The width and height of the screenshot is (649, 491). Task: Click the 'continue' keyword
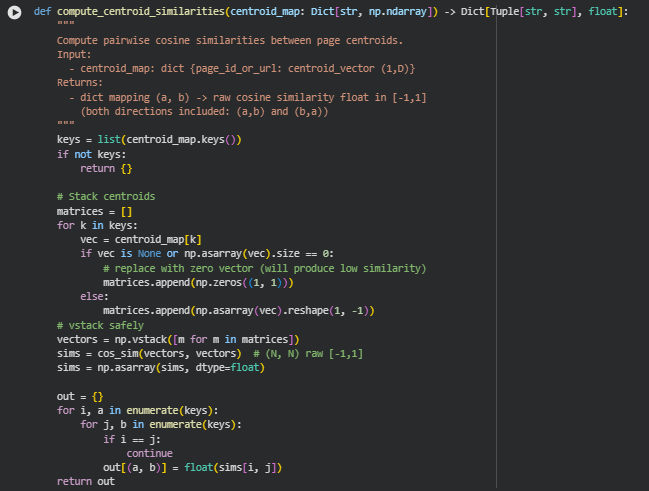(150, 453)
